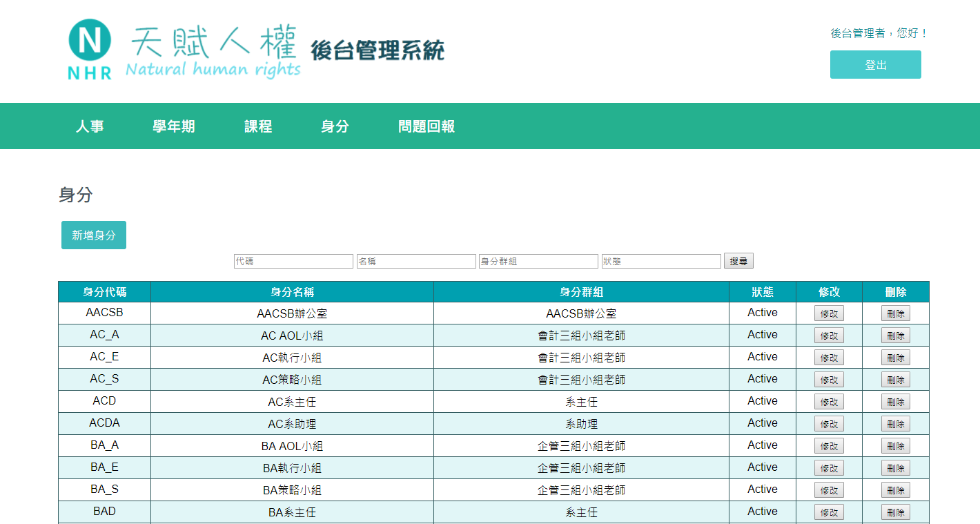Click the AC執行小組 name cell
The image size is (980, 524).
click(x=292, y=358)
